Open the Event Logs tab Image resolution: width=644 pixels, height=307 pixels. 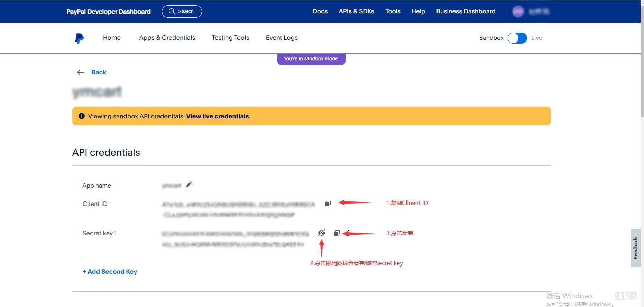282,38
